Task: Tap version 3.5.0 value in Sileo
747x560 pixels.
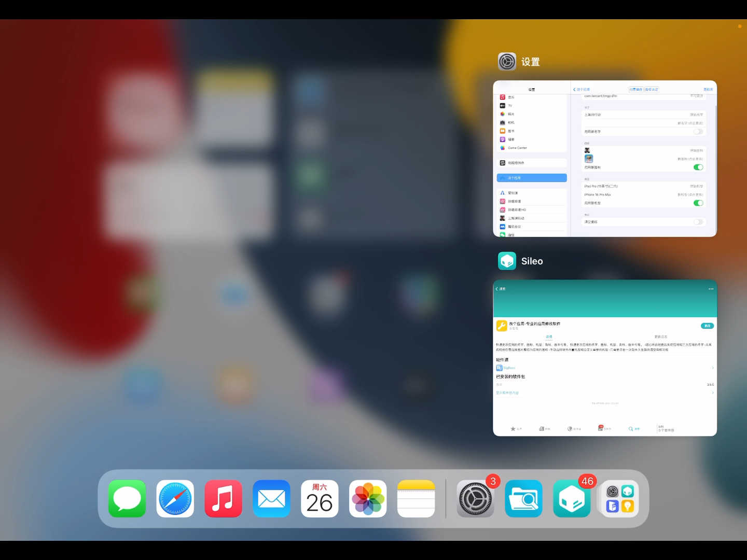Action: point(710,385)
